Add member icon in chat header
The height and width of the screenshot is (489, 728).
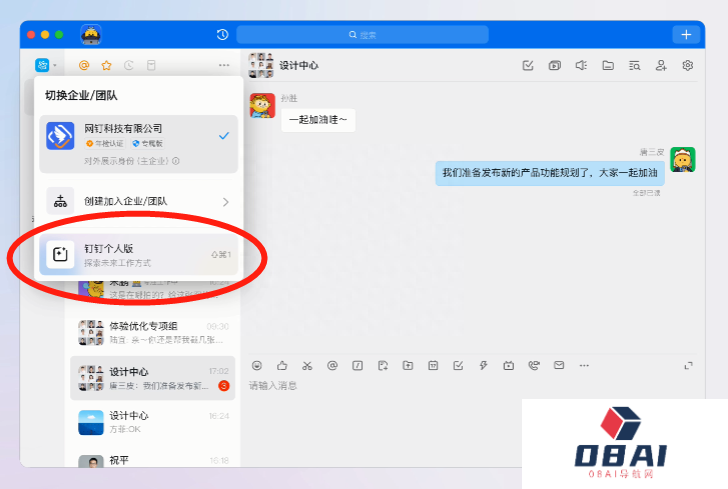661,65
